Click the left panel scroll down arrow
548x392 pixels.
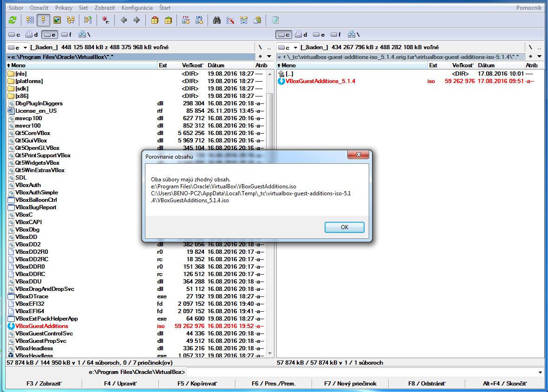270,353
